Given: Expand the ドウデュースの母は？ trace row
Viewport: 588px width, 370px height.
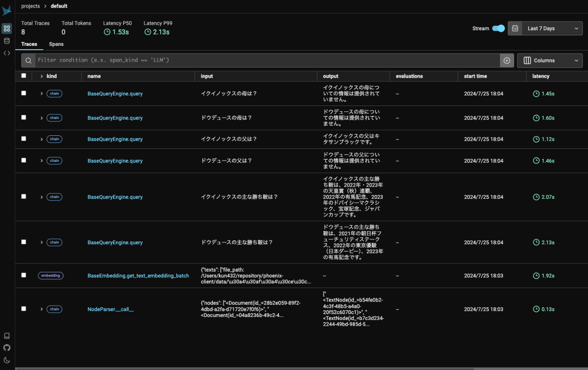Looking at the screenshot, I should (x=42, y=118).
